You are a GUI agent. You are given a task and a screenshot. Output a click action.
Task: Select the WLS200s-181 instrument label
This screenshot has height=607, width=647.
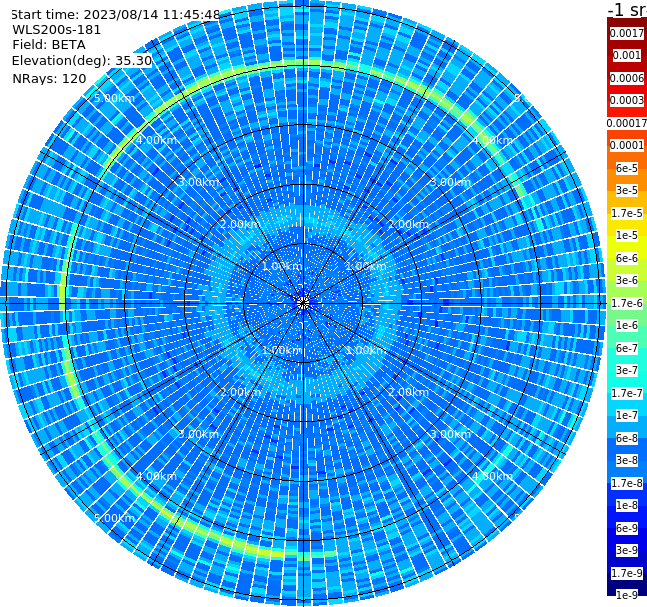click(x=57, y=30)
